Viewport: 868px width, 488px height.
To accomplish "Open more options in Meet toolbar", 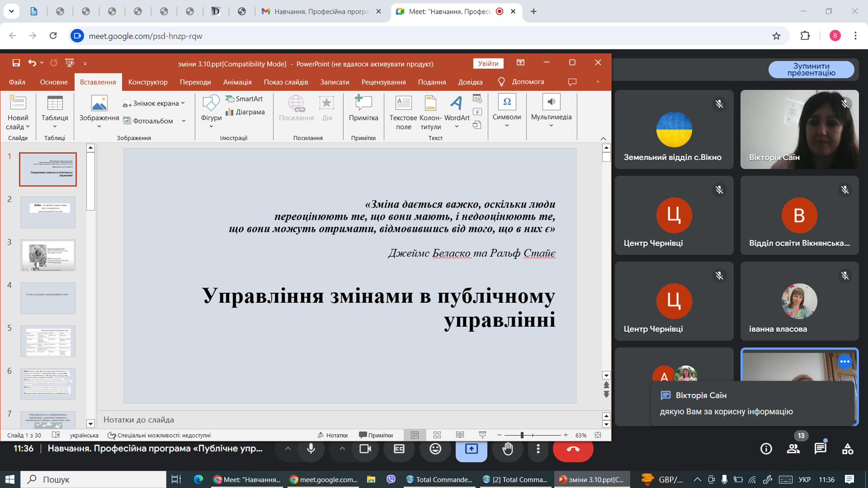I will pos(538,449).
